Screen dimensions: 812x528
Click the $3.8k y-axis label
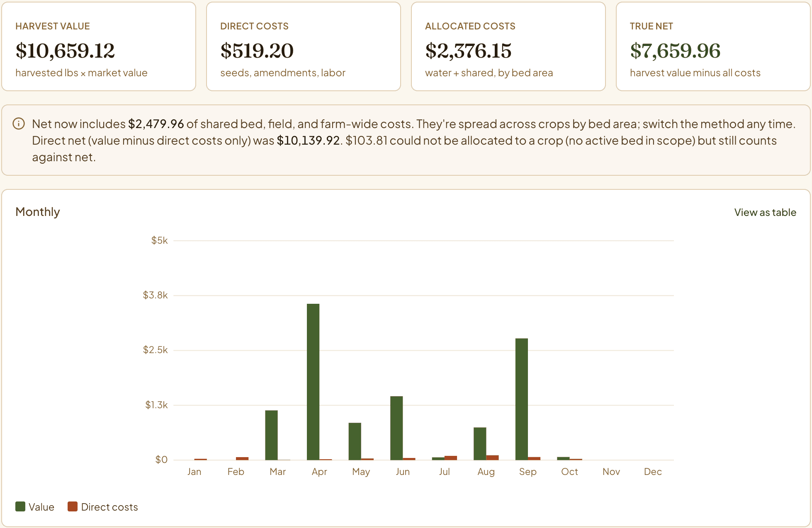point(155,295)
